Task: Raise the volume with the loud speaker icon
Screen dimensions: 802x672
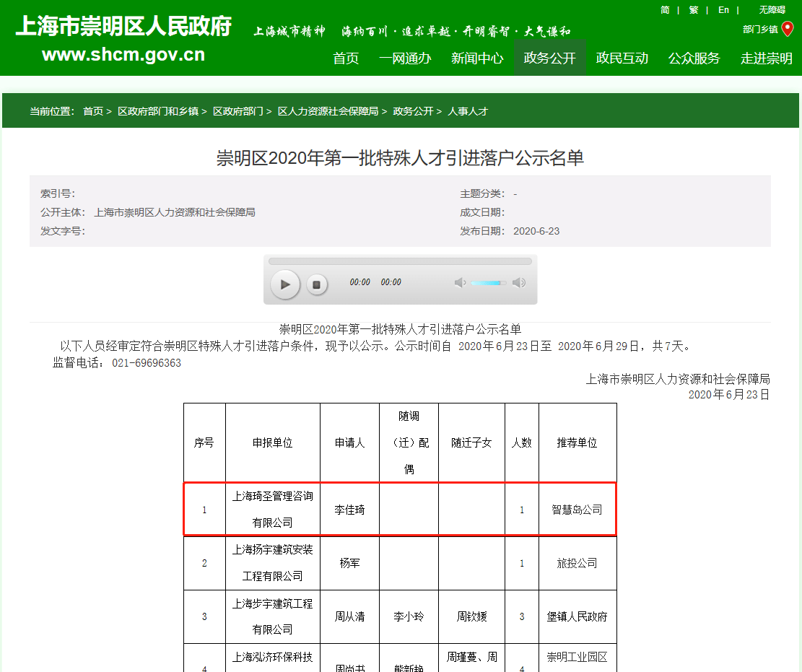Action: click(519, 283)
